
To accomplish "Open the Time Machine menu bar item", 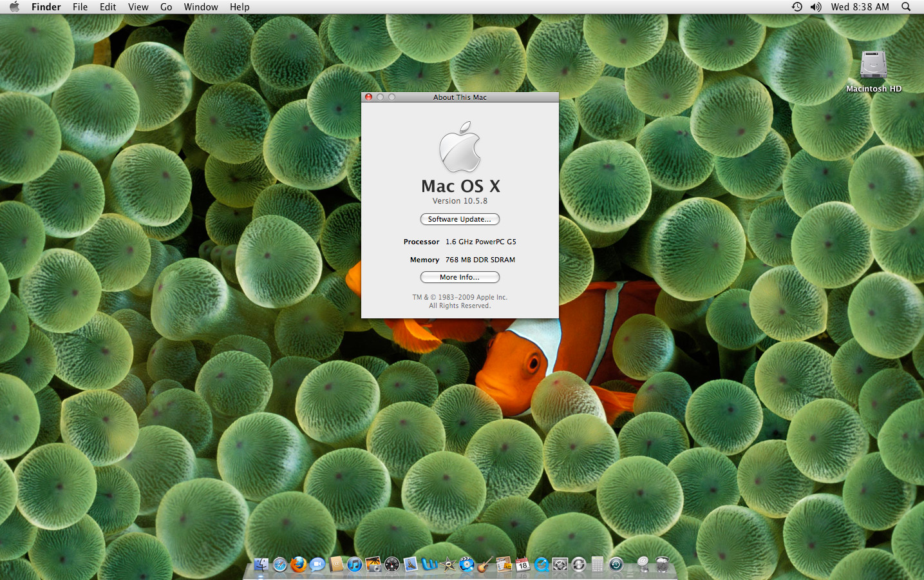I will [797, 7].
